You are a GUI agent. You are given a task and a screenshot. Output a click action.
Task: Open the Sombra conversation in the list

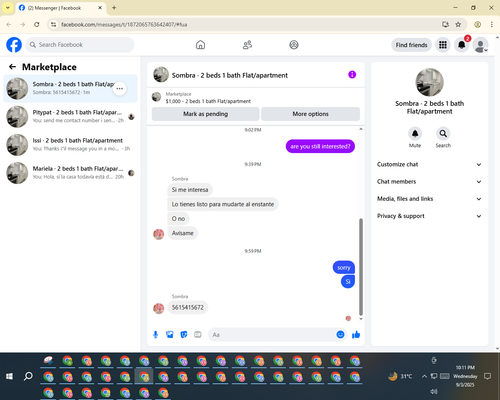point(70,88)
